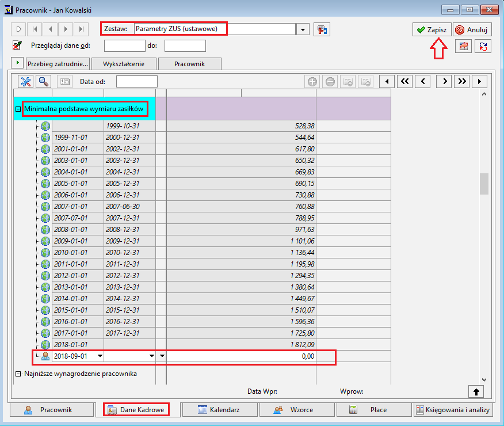The height and width of the screenshot is (426, 504).
Task: Open the narrow third dropdown in the editing row
Action: (162, 356)
